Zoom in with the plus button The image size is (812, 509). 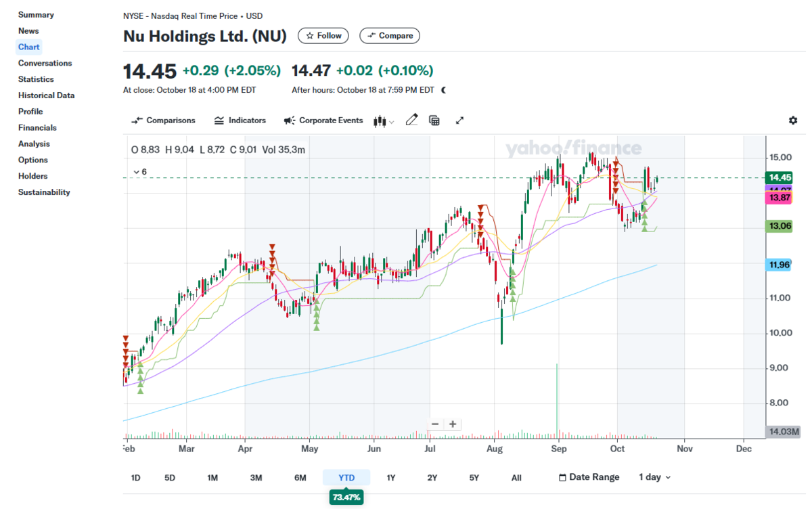pyautogui.click(x=453, y=424)
